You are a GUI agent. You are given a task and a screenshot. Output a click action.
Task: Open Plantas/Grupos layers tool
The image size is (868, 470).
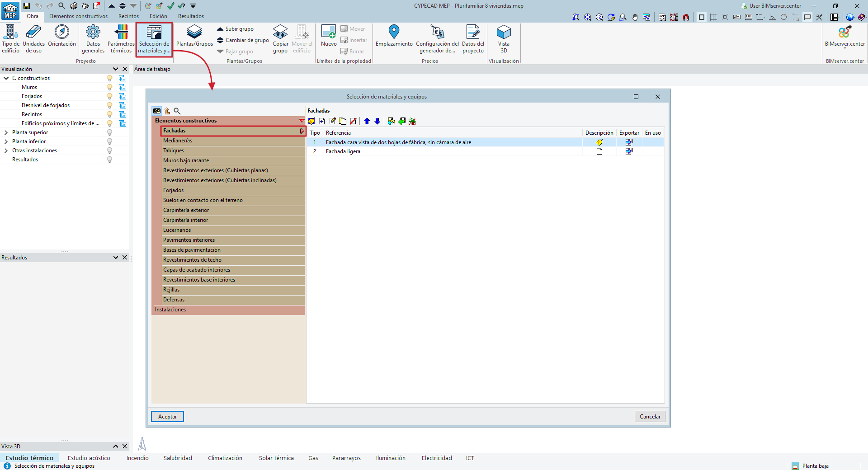coord(194,33)
